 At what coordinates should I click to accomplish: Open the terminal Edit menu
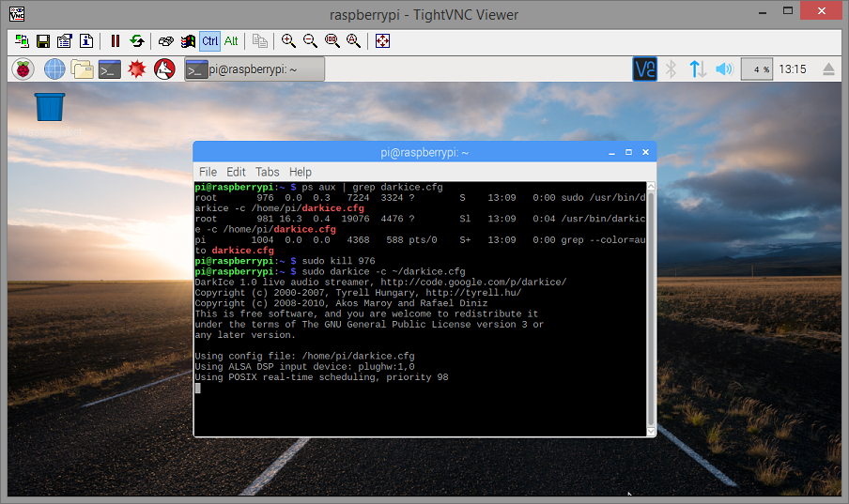point(236,172)
